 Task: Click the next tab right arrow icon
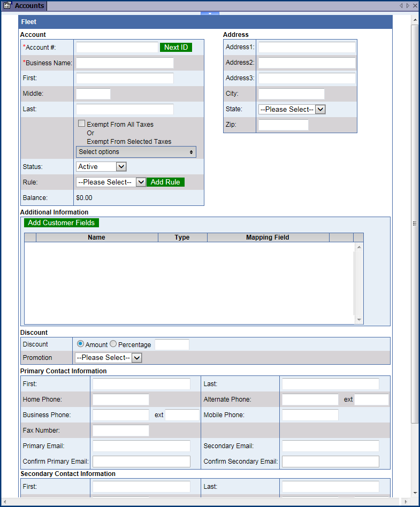(x=408, y=6)
